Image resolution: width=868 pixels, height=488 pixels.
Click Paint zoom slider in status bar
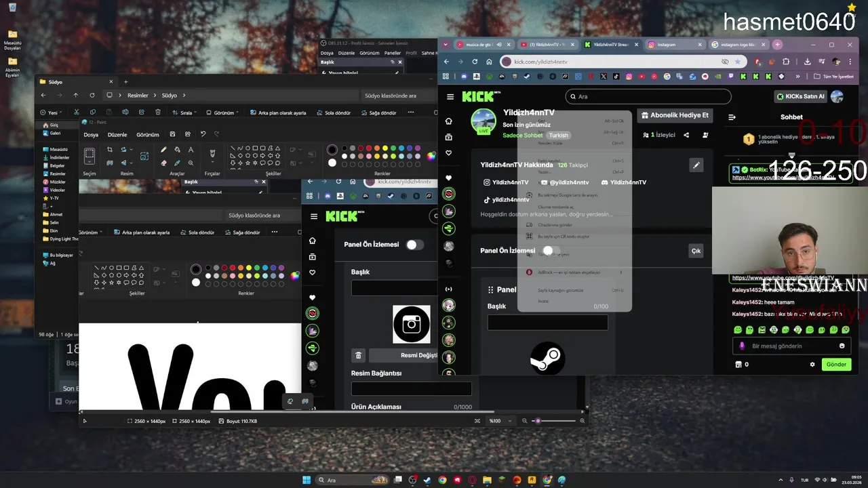click(553, 421)
